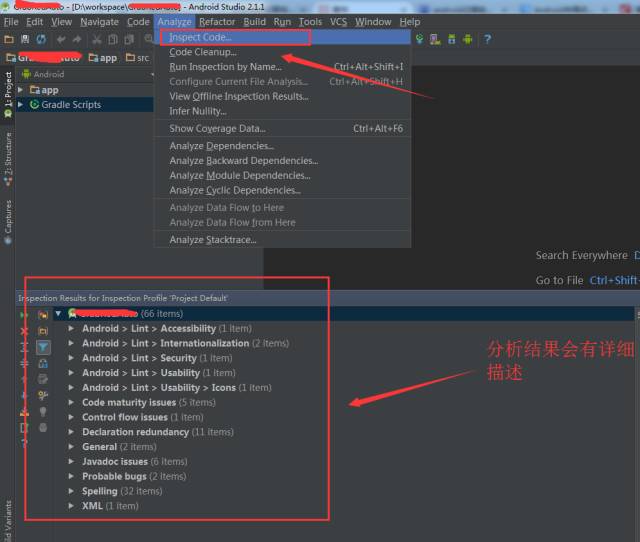Click the Sync Project with Gradle icon

[x=420, y=39]
